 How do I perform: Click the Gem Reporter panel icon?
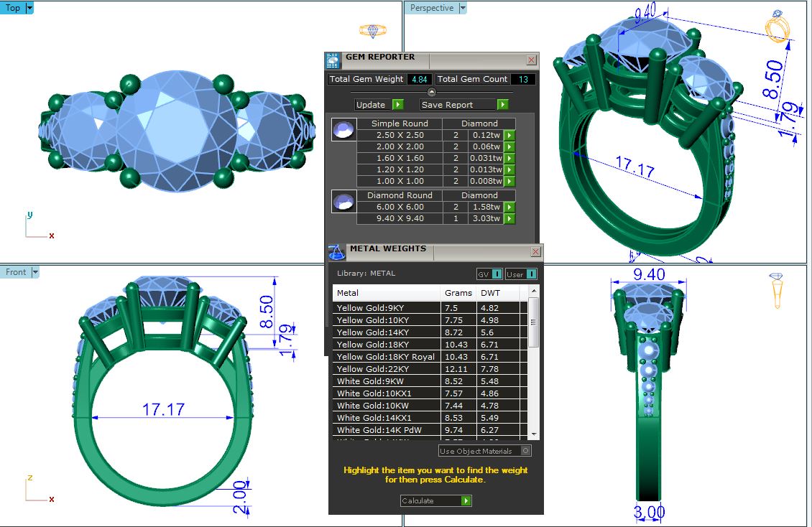(x=333, y=60)
